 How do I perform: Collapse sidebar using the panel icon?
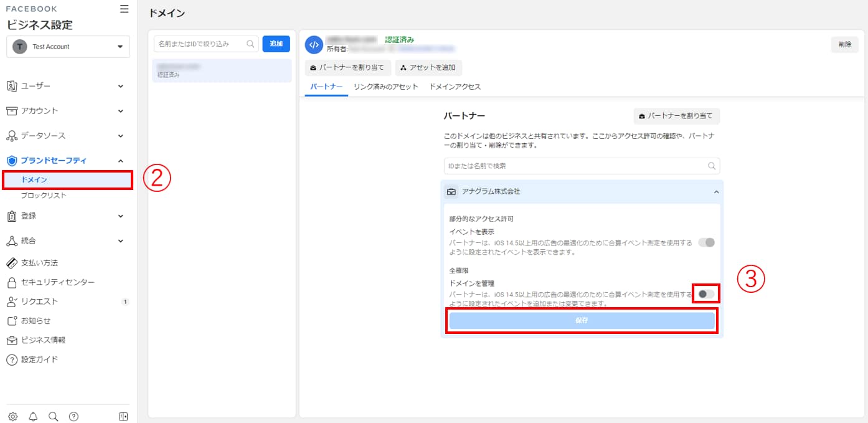(x=123, y=417)
